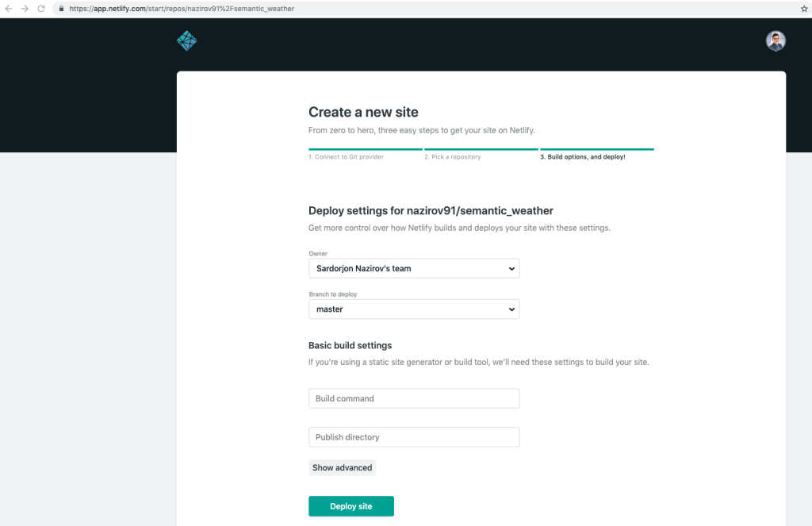Click the progress bar above Pick a repository
Viewport: 812px width, 526px height.
[481, 149]
